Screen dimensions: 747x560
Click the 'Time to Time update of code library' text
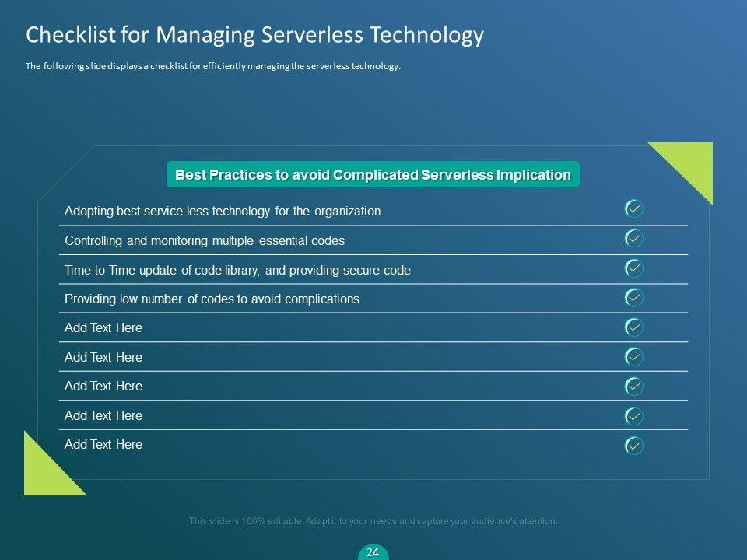(237, 271)
